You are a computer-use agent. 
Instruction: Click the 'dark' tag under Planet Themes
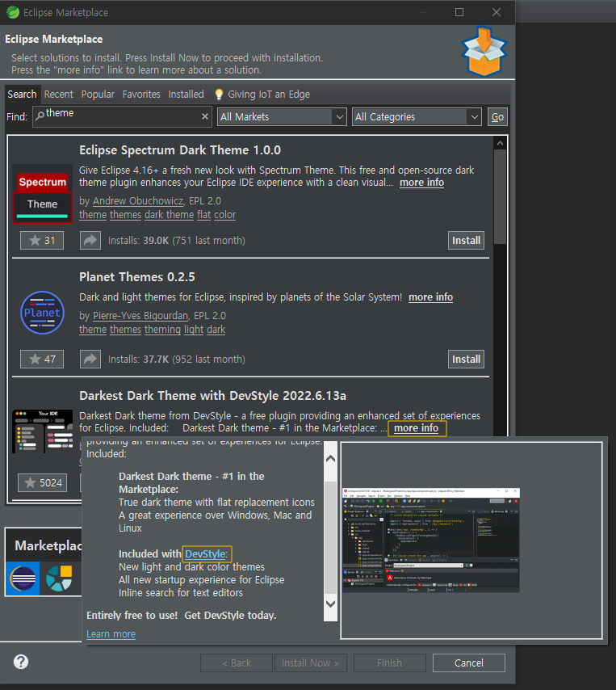pos(216,329)
